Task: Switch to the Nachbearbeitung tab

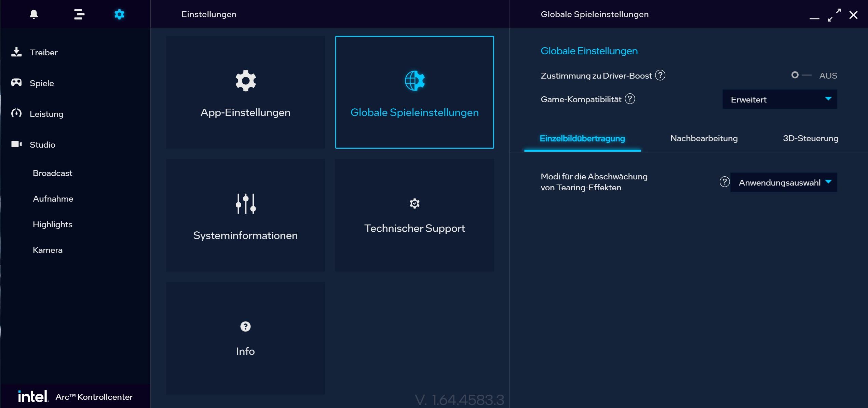Action: pyautogui.click(x=704, y=138)
